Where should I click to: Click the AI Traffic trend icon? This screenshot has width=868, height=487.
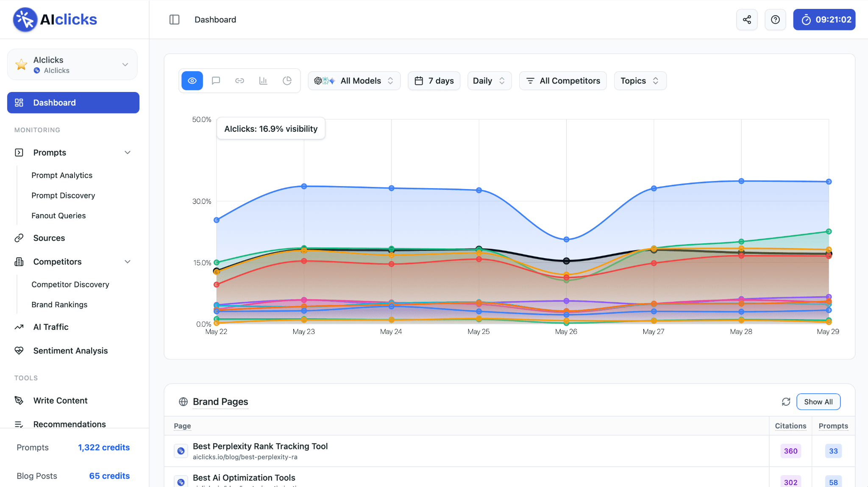[19, 327]
